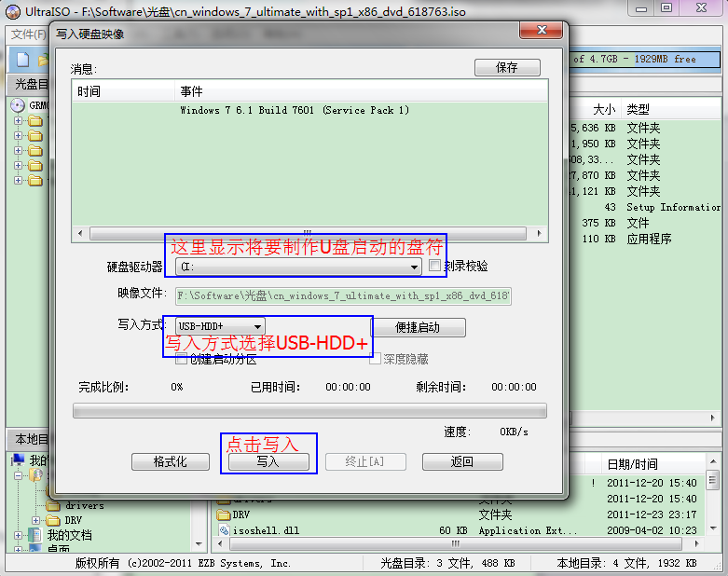Close the 写入硬盘映像 dialog
Image resolution: width=728 pixels, height=576 pixels.
point(542,30)
